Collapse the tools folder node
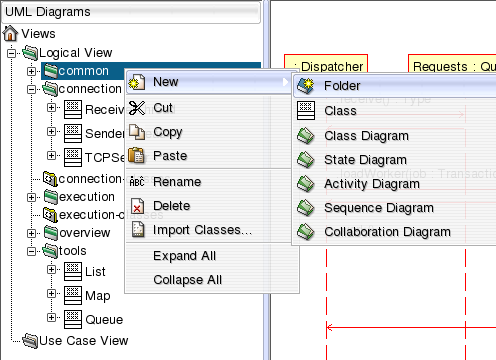496x360 pixels. click(x=31, y=251)
